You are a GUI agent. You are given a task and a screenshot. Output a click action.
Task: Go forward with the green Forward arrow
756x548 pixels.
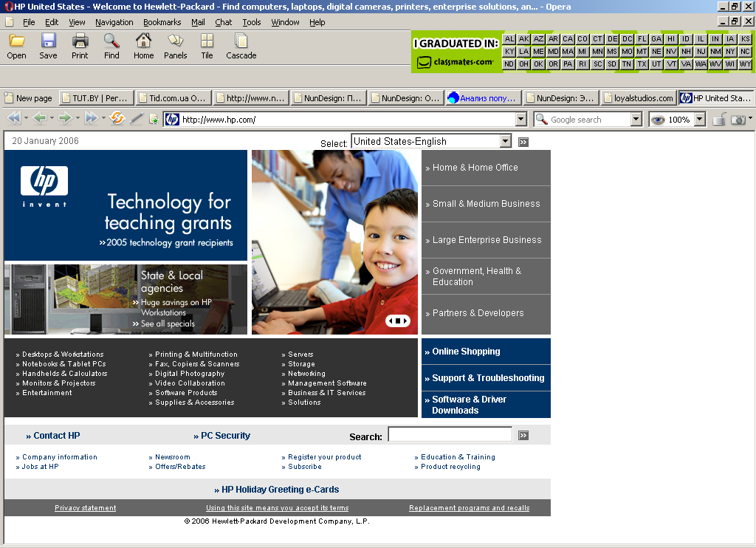(x=66, y=117)
